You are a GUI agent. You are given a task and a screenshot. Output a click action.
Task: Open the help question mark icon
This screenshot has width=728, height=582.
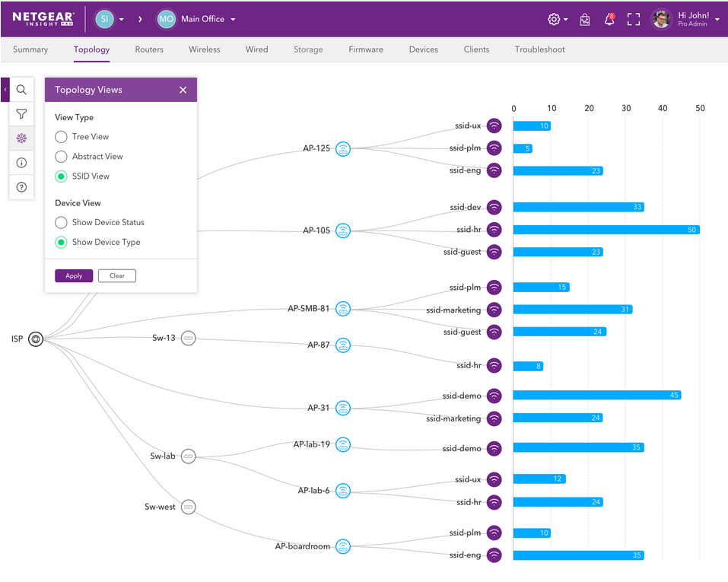tap(21, 187)
